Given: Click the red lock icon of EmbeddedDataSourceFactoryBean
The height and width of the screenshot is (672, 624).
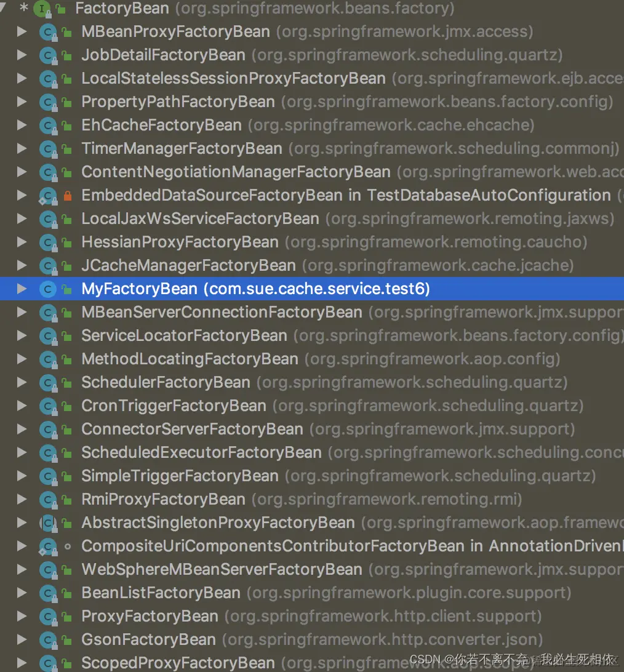Looking at the screenshot, I should pos(67,196).
